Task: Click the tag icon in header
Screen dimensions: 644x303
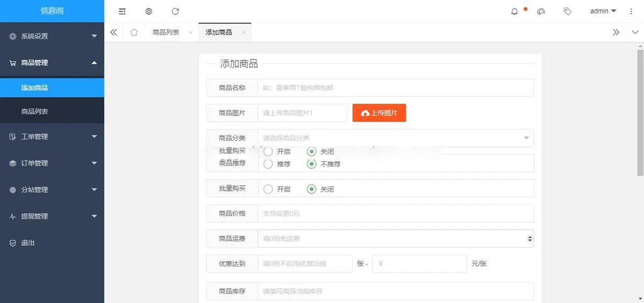Action: [x=567, y=11]
